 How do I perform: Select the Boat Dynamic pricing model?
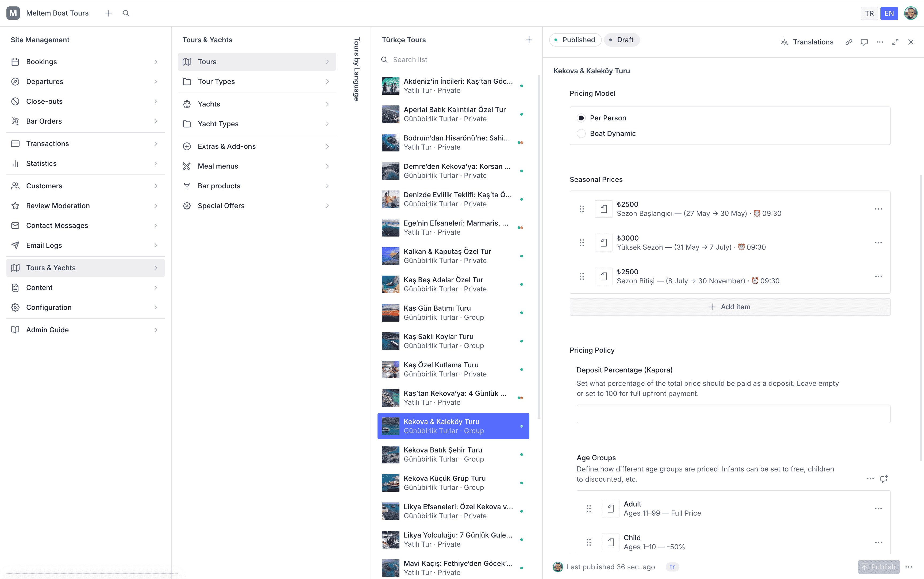581,133
